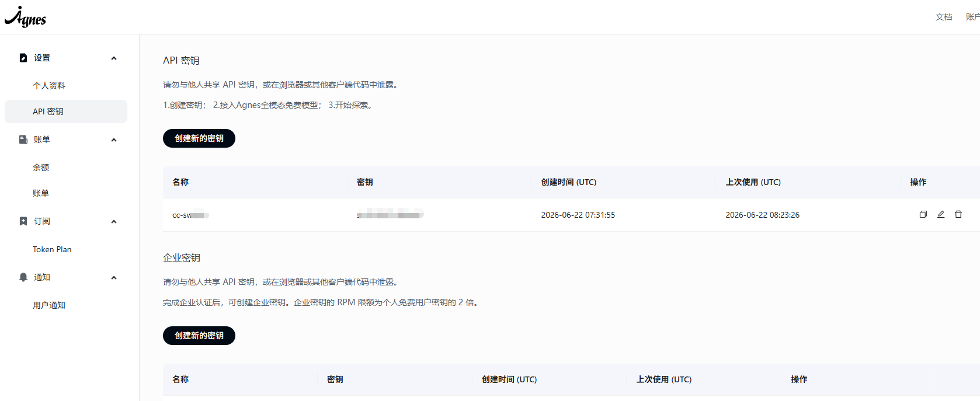Open 个人资料 profile page
The width and height of the screenshot is (980, 401).
click(x=49, y=86)
